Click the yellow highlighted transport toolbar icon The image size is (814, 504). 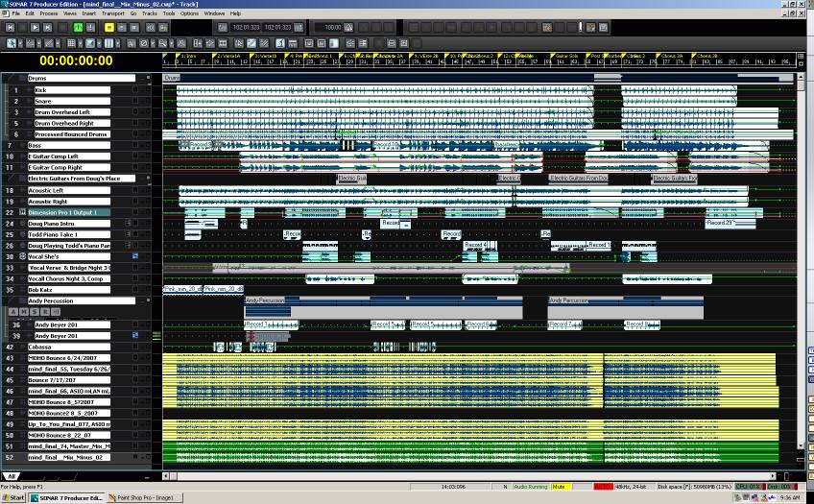(109, 28)
